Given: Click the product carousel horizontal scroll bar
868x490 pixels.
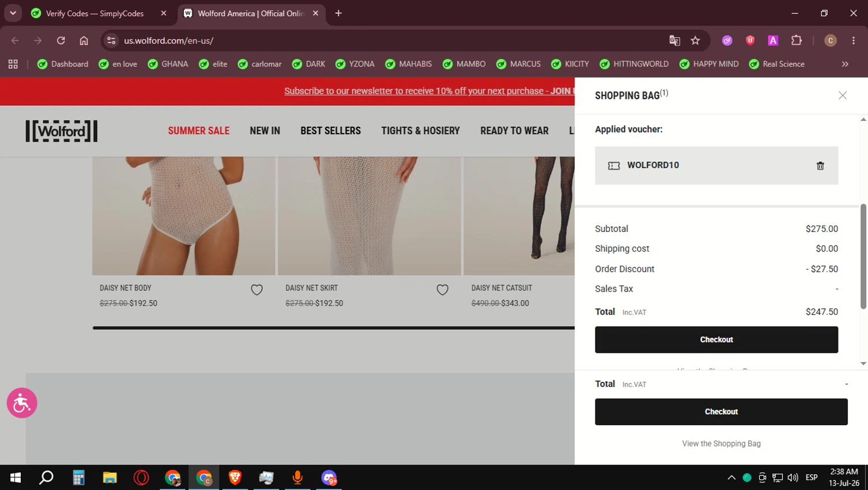Looking at the screenshot, I should click(x=333, y=328).
